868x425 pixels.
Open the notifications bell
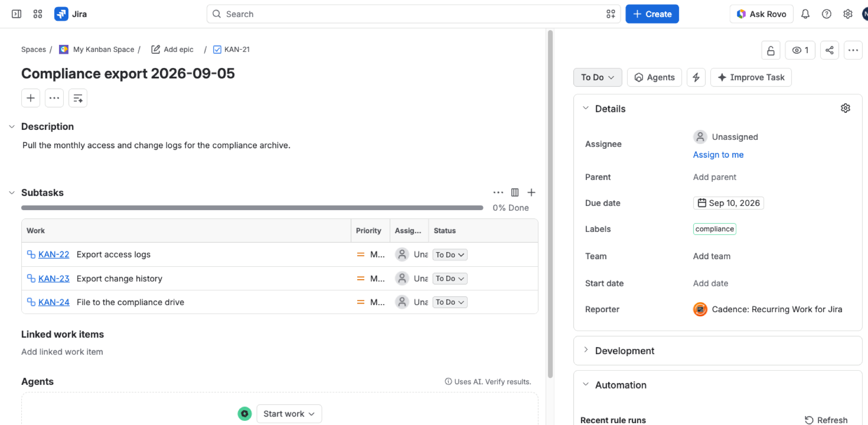tap(805, 14)
